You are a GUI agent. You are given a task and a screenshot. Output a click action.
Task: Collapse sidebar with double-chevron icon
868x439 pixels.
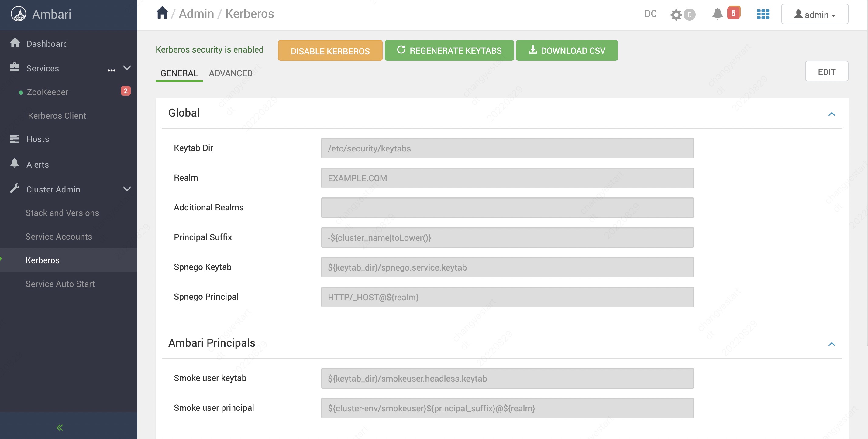point(60,427)
